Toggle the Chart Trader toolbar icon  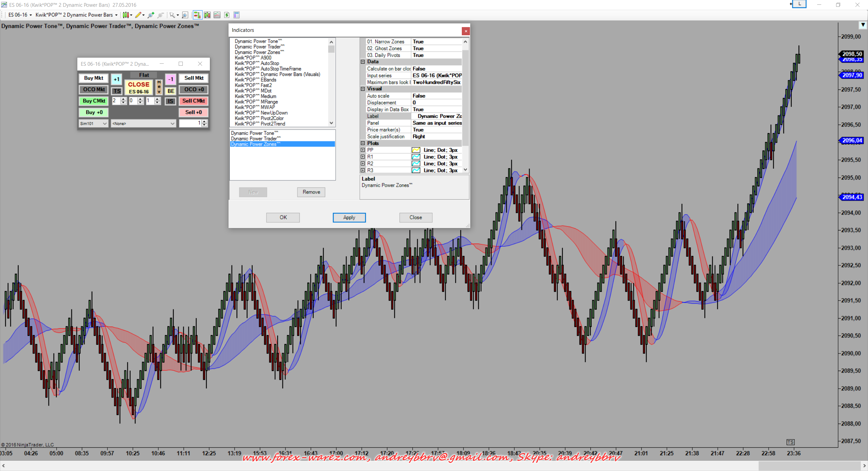click(x=197, y=15)
